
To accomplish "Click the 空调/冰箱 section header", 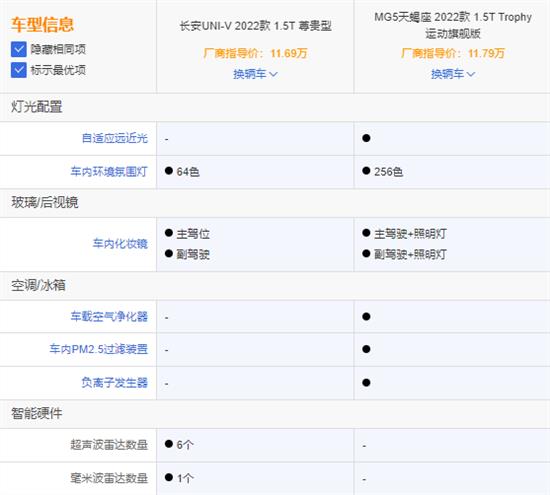I will tap(38, 285).
